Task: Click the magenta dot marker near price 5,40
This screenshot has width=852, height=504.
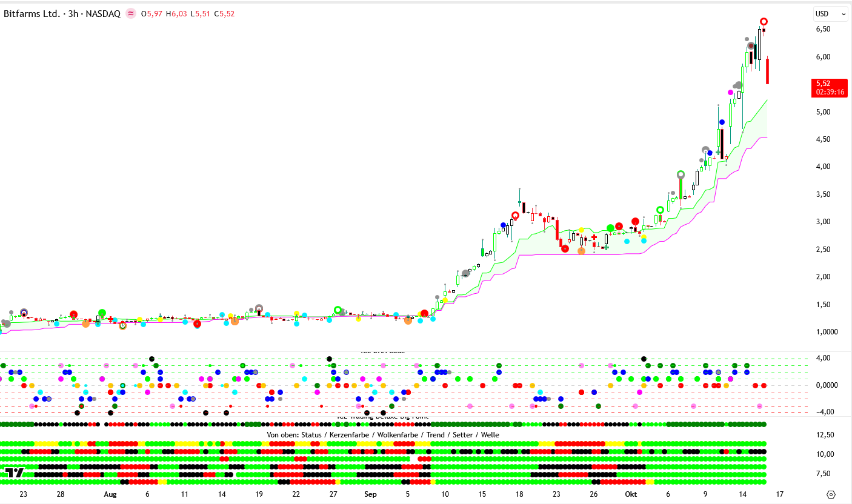Action: click(731, 93)
